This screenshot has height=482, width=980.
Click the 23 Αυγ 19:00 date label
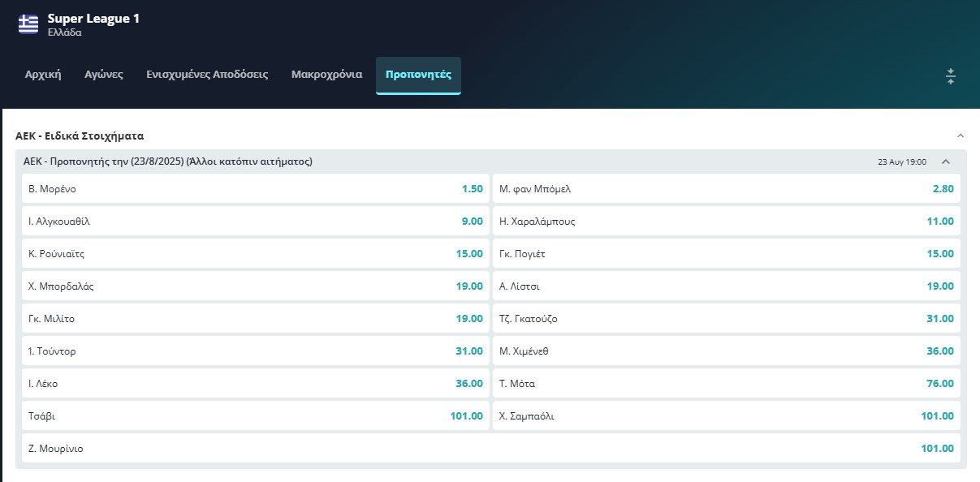[x=902, y=161]
